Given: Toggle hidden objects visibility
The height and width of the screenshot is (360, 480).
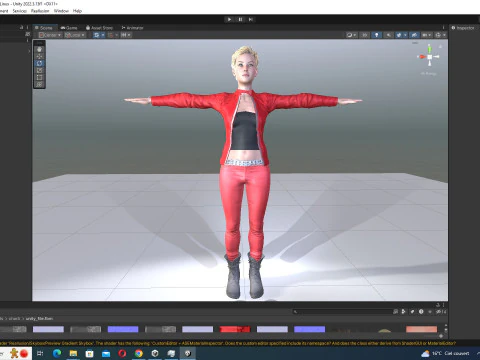Looking at the screenshot, I should tap(414, 35).
